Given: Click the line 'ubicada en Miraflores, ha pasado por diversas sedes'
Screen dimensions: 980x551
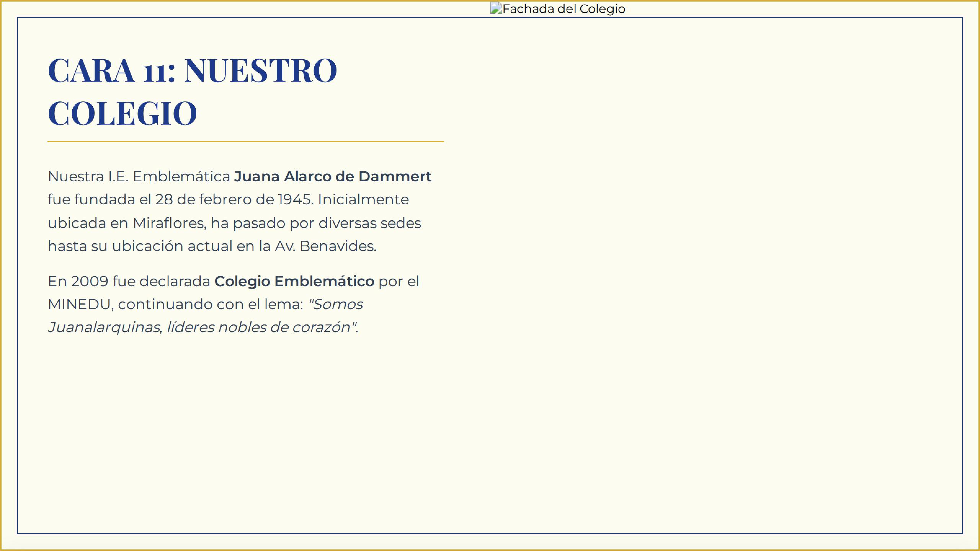Looking at the screenshot, I should click(234, 223).
